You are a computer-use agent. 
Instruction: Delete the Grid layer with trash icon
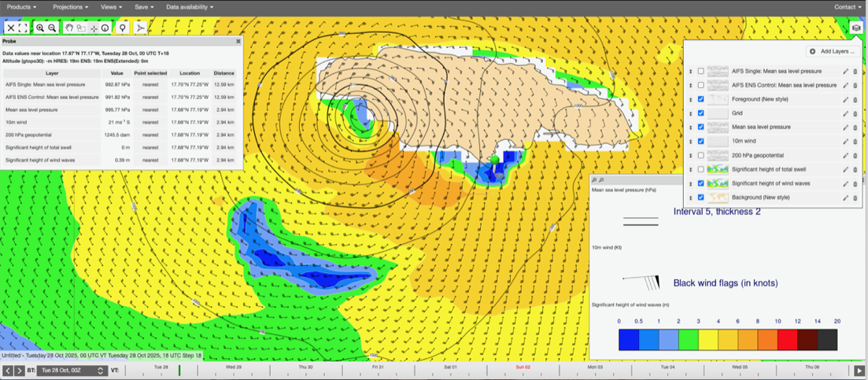pos(855,113)
